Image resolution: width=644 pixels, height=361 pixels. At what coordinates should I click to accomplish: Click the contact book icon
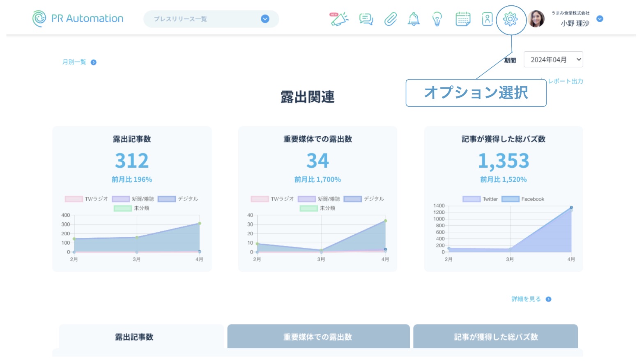(x=487, y=19)
